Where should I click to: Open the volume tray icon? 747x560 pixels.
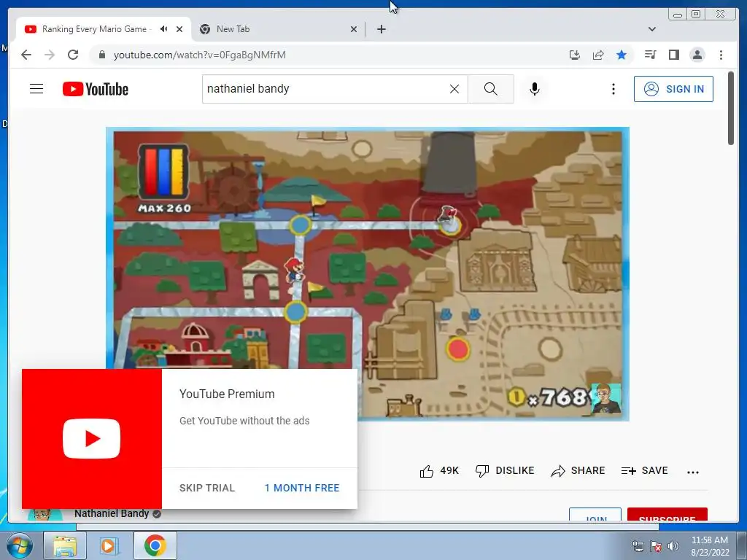coord(673,546)
